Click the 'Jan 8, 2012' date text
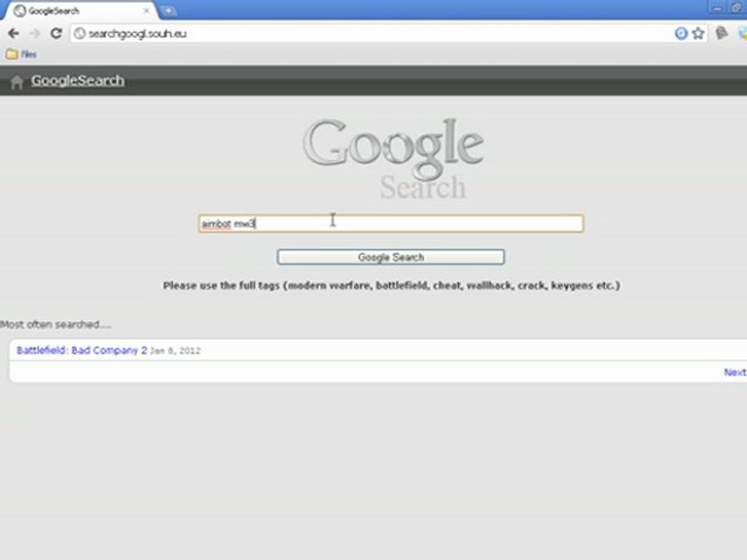This screenshot has height=560, width=747. pos(175,351)
